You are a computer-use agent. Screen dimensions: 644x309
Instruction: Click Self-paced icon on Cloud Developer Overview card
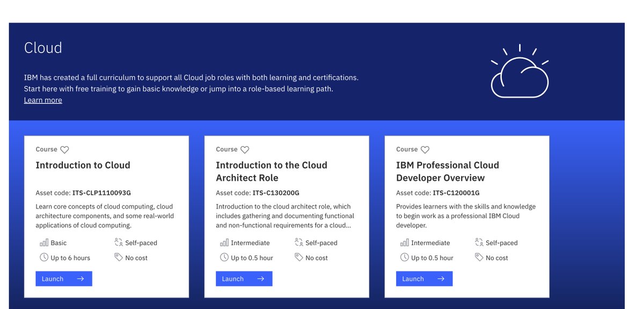[x=479, y=242]
